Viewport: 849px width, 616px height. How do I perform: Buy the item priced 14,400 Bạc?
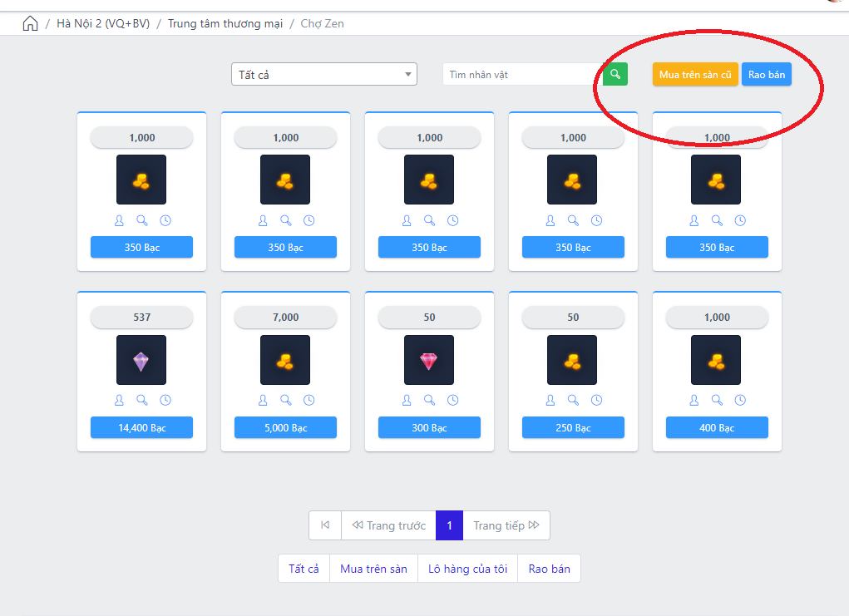coord(141,428)
